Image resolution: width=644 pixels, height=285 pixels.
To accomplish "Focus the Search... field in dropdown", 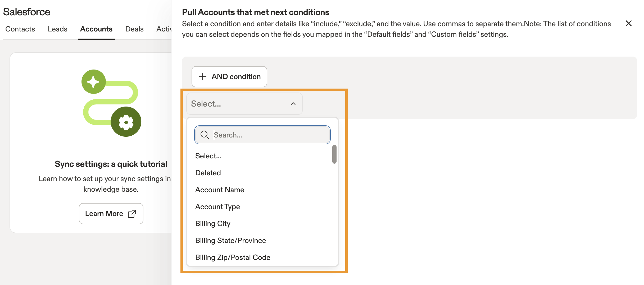I will (262, 135).
